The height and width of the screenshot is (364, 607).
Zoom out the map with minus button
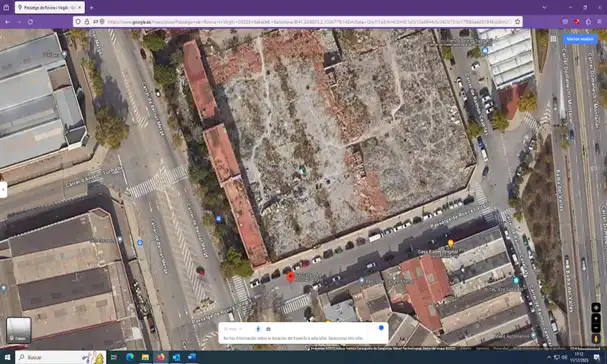click(x=596, y=328)
